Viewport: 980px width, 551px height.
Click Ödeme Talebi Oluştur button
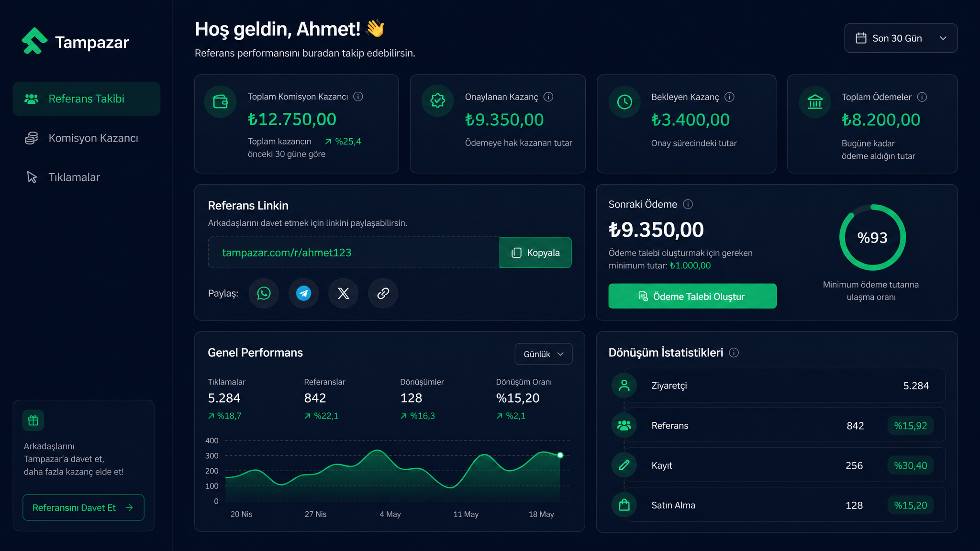(x=692, y=296)
